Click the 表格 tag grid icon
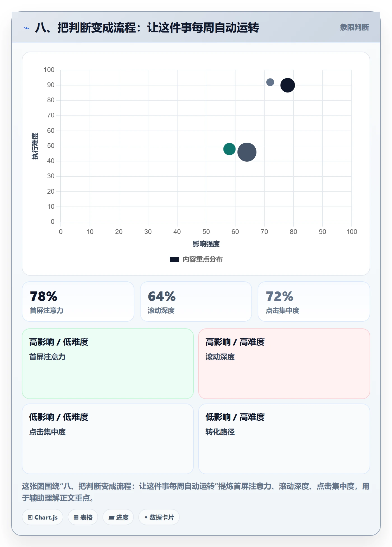 [x=76, y=517]
